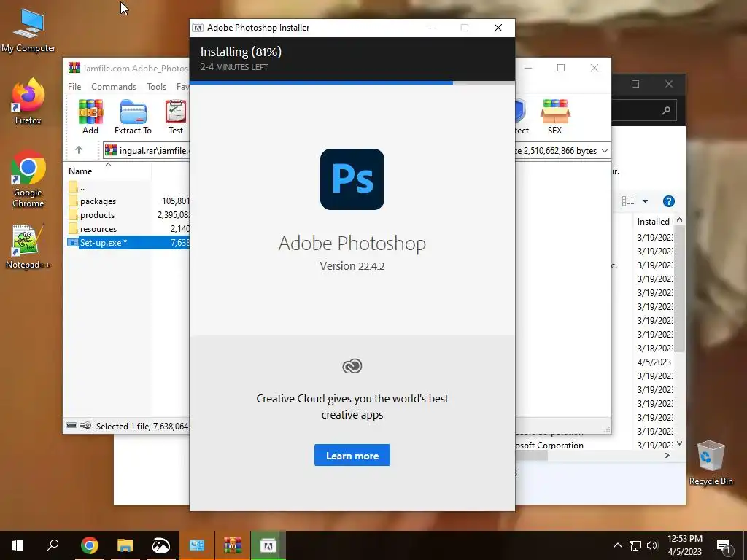Image resolution: width=747 pixels, height=560 pixels.
Task: Open My Computer desktop icon
Action: [x=28, y=31]
